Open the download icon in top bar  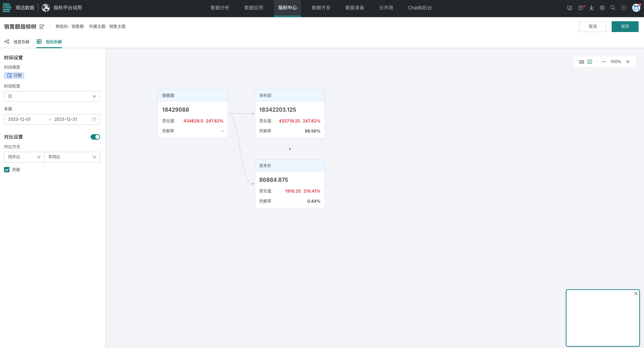pos(591,8)
